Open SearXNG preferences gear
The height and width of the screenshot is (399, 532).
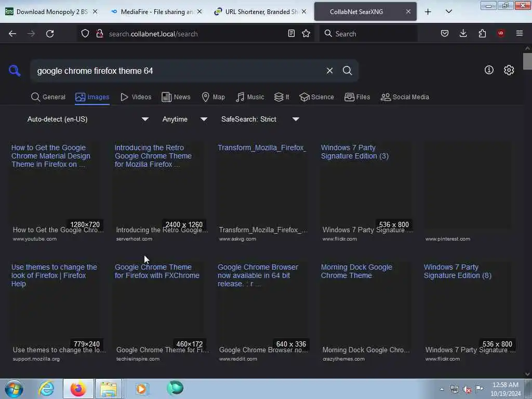(509, 70)
